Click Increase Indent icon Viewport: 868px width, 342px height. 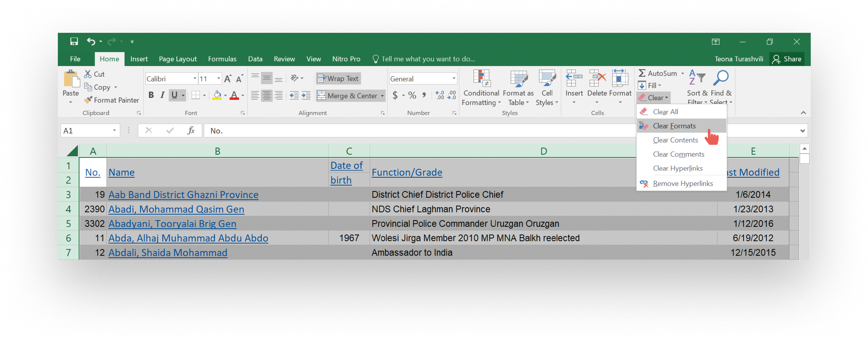tap(306, 96)
